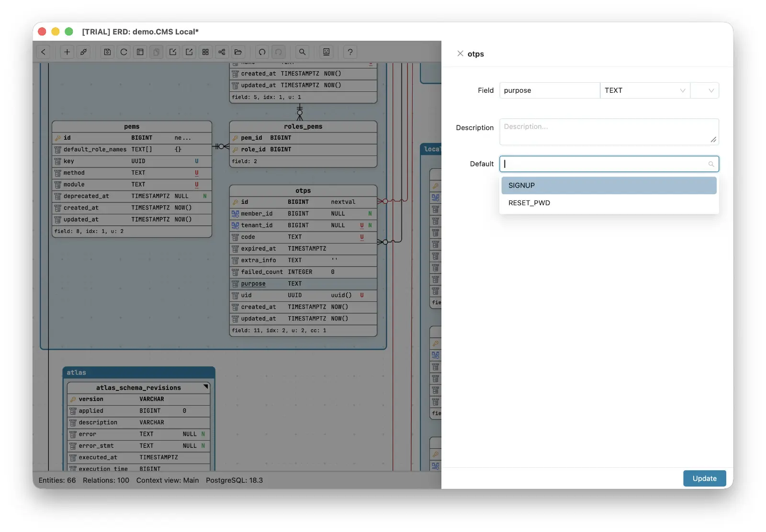Click the key icon of roles_pems pem_id
The width and height of the screenshot is (766, 532).
point(235,138)
